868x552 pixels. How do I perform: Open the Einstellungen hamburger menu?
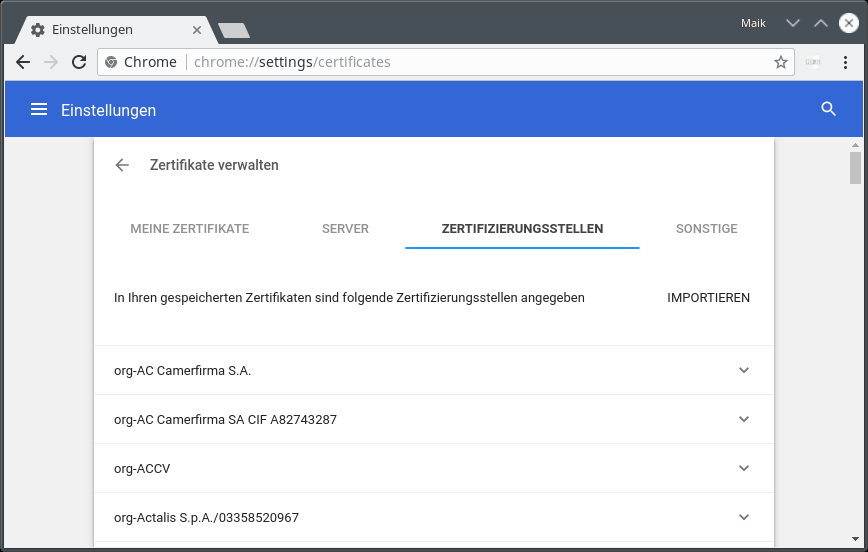click(39, 109)
